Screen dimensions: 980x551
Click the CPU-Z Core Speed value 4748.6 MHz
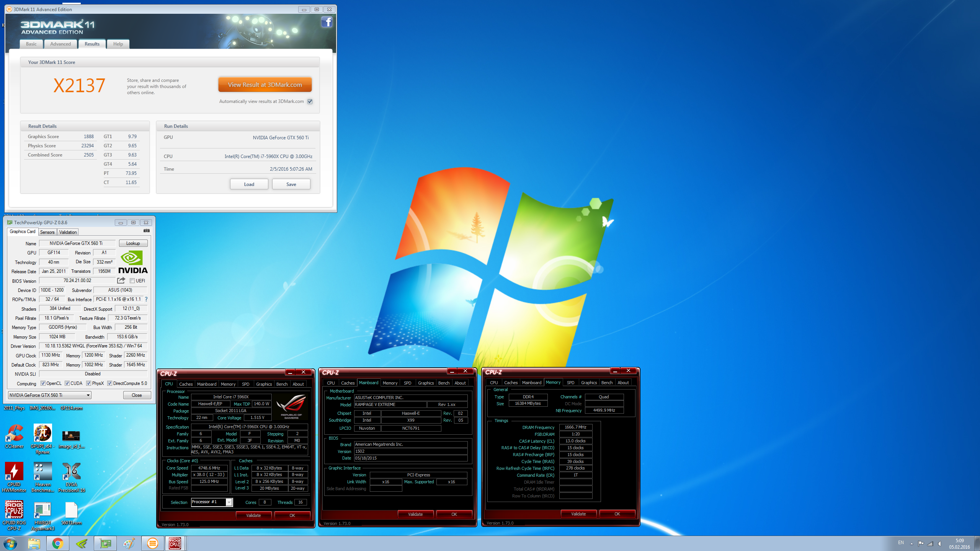point(209,468)
